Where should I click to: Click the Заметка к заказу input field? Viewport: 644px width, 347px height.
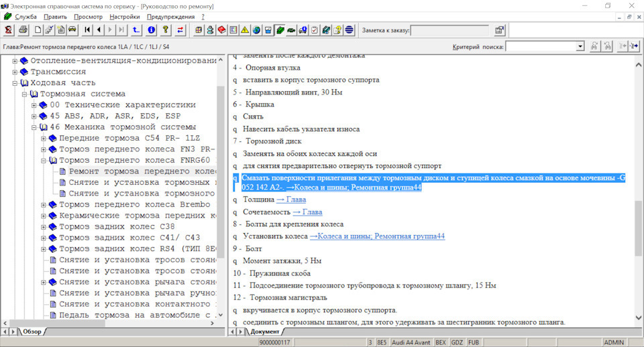tap(449, 30)
